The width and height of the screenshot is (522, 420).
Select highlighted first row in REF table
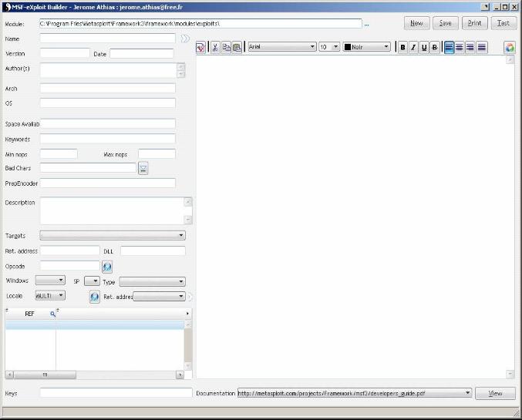pos(95,325)
